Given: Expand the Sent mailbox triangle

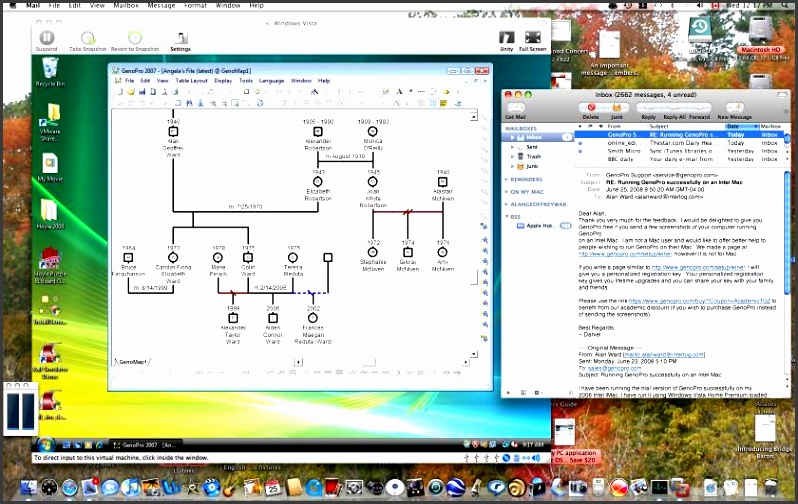Looking at the screenshot, I should click(x=512, y=147).
